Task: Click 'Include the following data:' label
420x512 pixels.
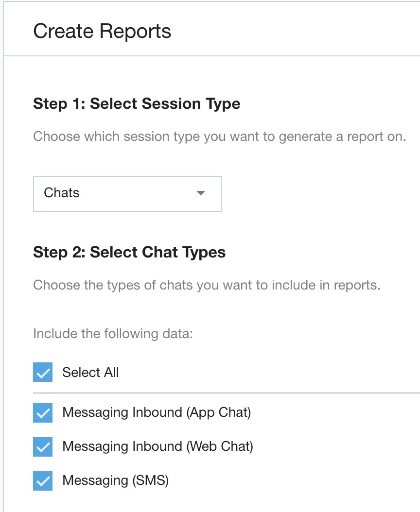Action: click(x=113, y=334)
